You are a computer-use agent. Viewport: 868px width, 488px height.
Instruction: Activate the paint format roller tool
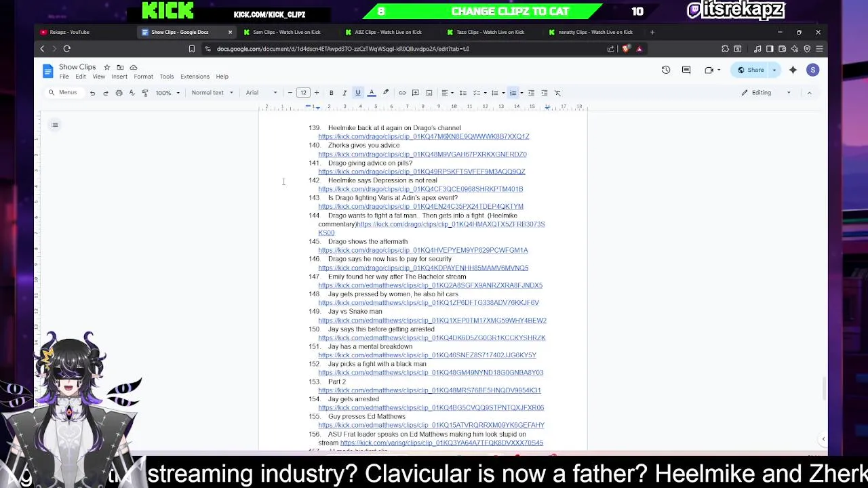pyautogui.click(x=145, y=93)
